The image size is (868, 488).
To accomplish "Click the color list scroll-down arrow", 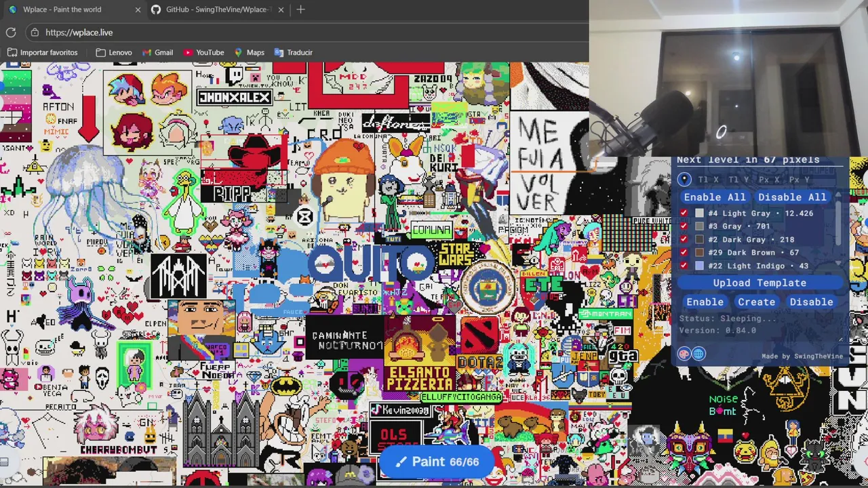I will [x=838, y=264].
